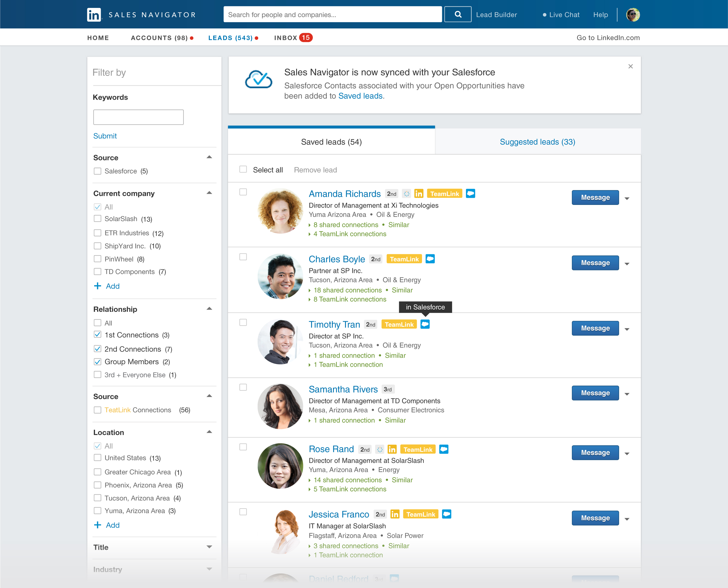This screenshot has height=588, width=728.
Task: Click Charles Boyle's TeamLink badge
Action: pyautogui.click(x=404, y=259)
